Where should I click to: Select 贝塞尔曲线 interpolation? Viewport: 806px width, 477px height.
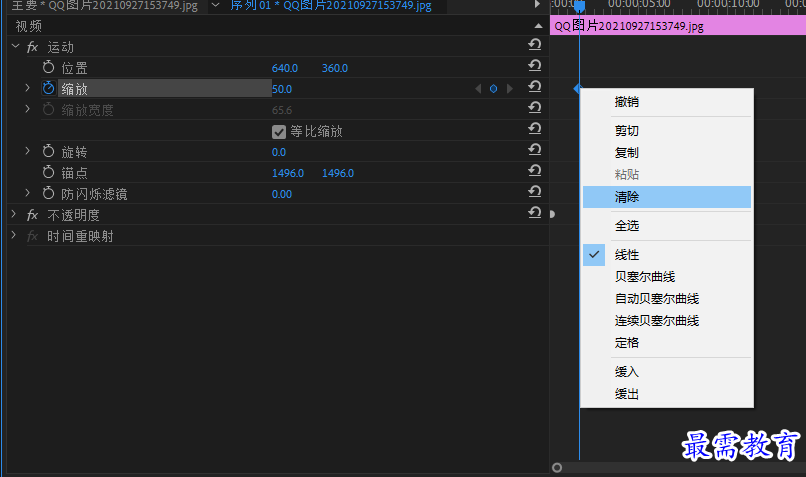[667, 277]
